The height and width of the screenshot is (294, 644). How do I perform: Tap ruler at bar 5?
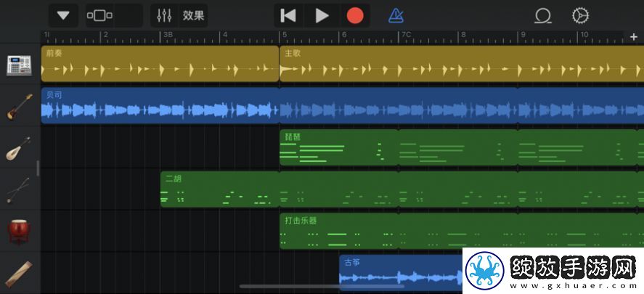coord(284,36)
